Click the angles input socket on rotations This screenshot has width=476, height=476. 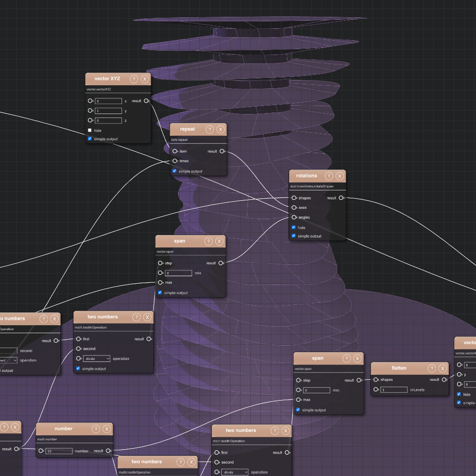pos(294,217)
